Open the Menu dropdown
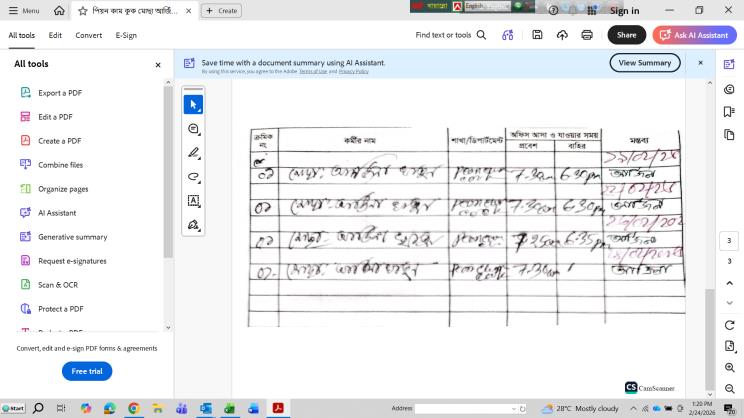Screen dimensions: 744x418 [24, 10]
